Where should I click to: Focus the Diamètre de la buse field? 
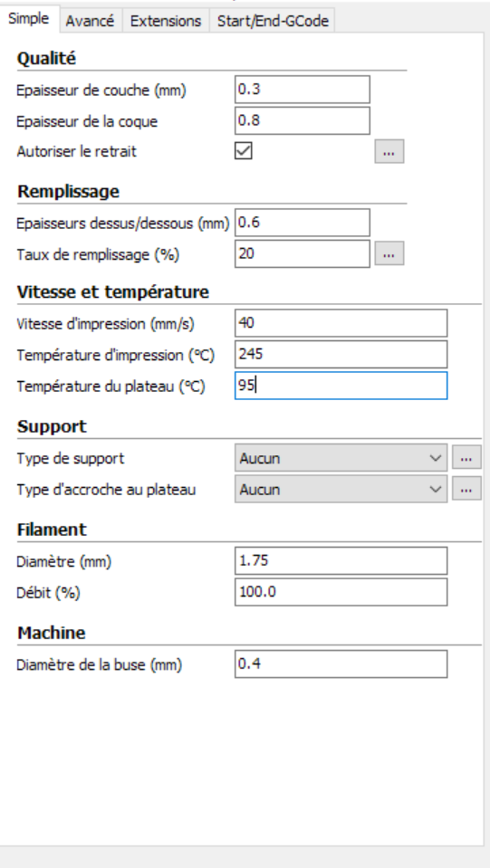(x=341, y=664)
